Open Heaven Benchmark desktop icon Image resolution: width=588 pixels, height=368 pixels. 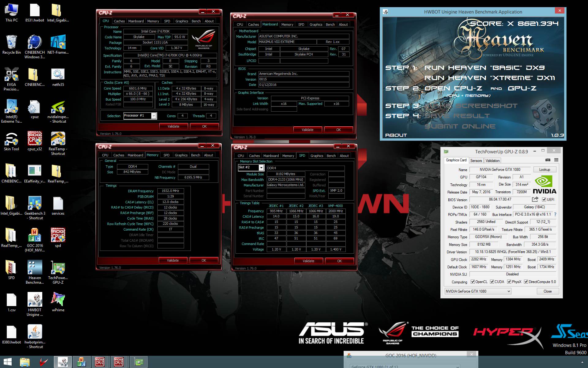point(35,272)
